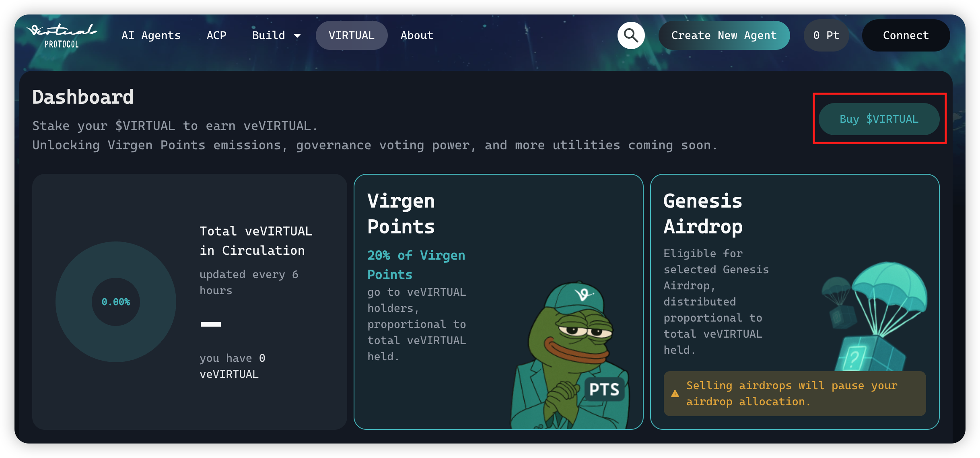Click "Stake your $VIRTUAL to earn veVIRTUAL" text

pos(175,126)
